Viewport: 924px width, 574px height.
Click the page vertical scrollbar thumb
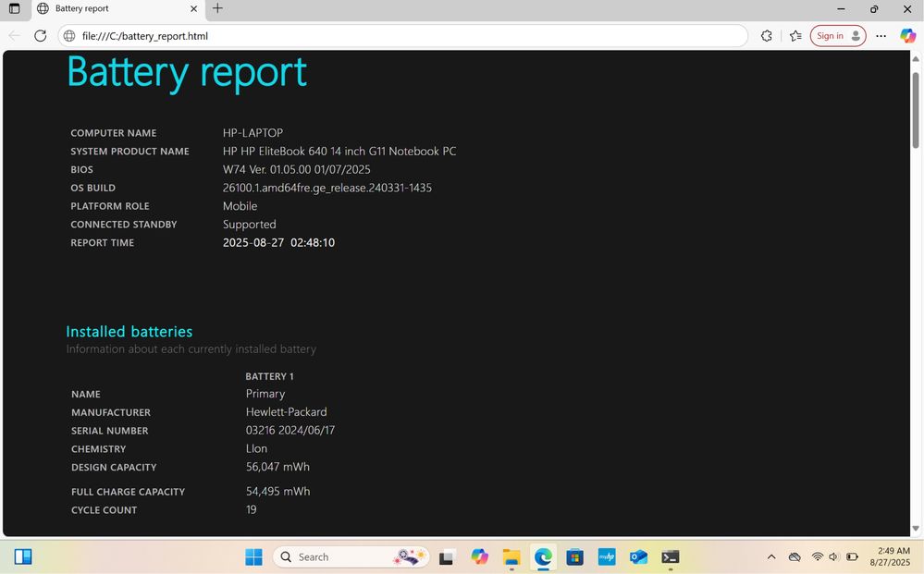pos(916,110)
